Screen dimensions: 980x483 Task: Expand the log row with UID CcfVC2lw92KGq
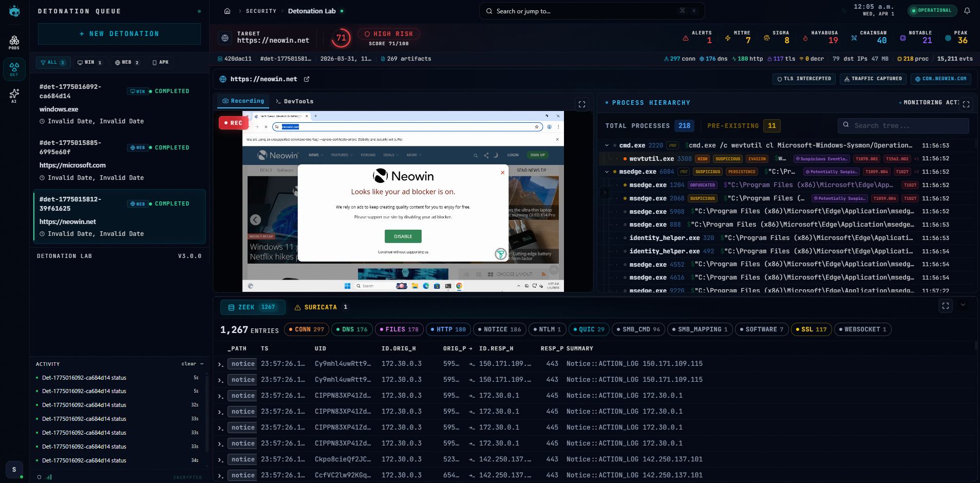click(x=220, y=475)
